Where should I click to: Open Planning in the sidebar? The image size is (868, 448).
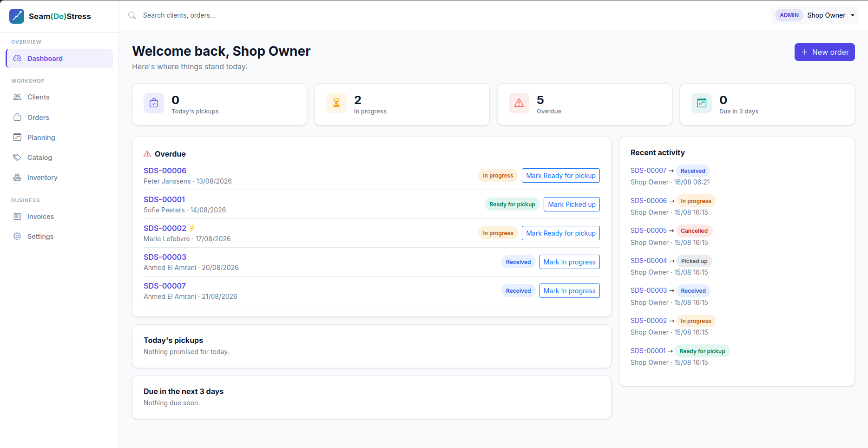click(x=59, y=137)
